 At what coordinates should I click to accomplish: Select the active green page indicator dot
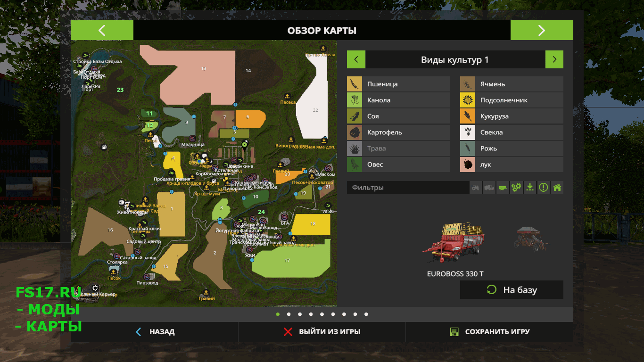pos(278,314)
